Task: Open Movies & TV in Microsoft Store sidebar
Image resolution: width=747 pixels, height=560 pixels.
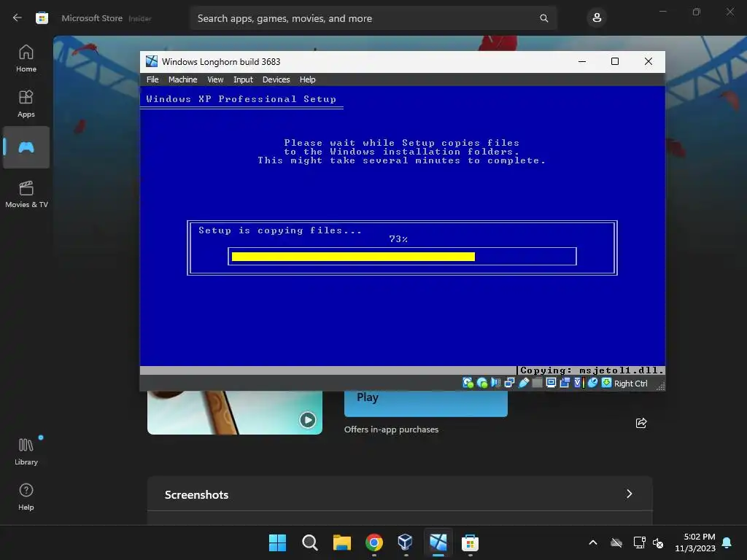Action: (26, 194)
